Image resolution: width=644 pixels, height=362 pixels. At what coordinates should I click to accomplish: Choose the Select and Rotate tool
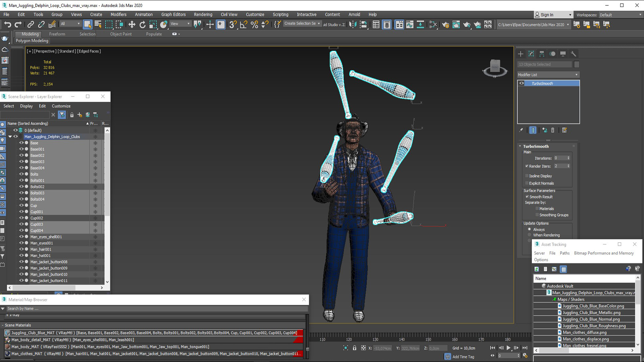tap(143, 24)
